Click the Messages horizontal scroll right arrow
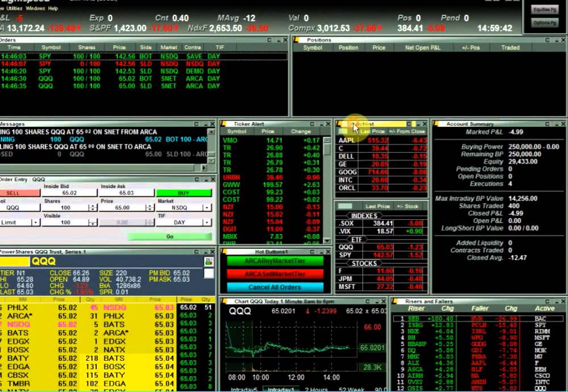Image resolution: width=568 pixels, height=392 pixels. [203, 168]
